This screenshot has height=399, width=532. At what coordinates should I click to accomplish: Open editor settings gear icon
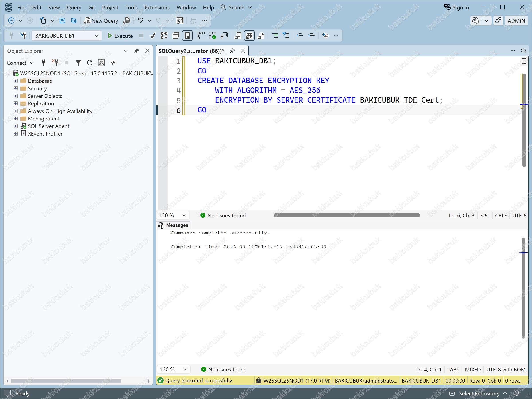tap(523, 51)
